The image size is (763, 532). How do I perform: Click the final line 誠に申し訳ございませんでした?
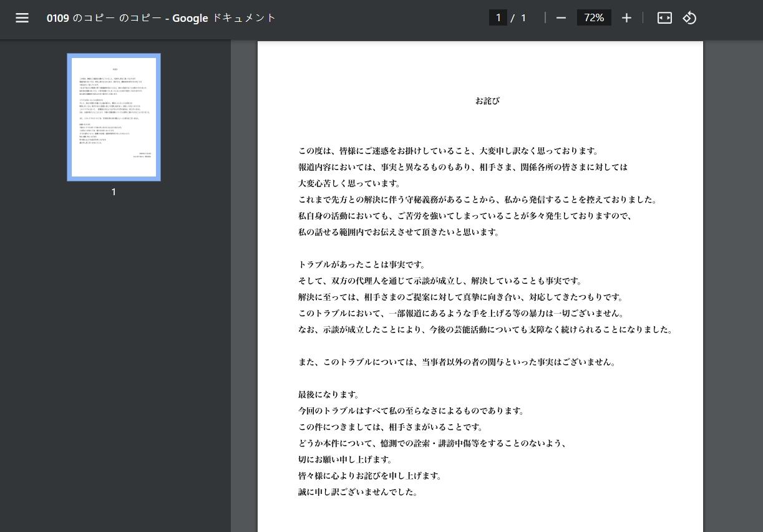(358, 492)
